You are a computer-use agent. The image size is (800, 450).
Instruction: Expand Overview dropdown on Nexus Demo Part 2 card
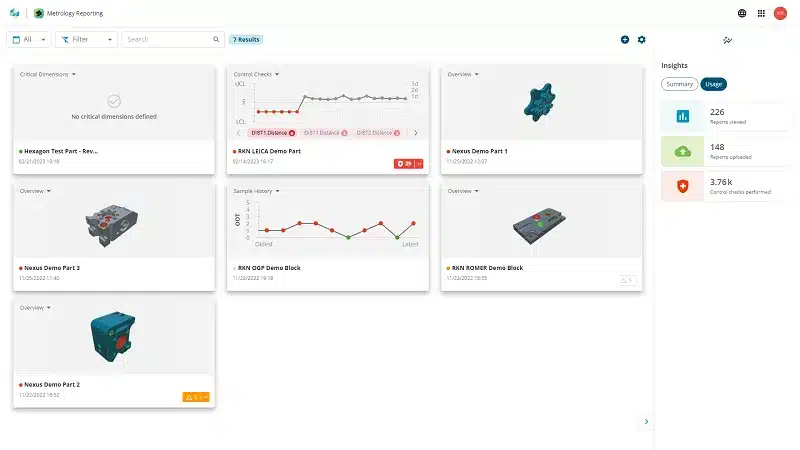pos(35,308)
